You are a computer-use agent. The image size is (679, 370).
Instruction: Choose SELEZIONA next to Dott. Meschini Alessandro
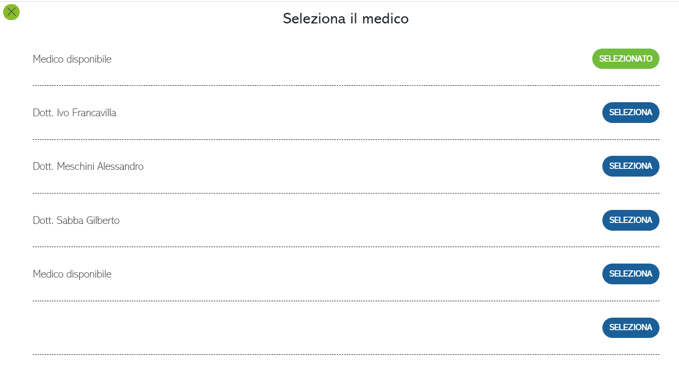point(630,166)
